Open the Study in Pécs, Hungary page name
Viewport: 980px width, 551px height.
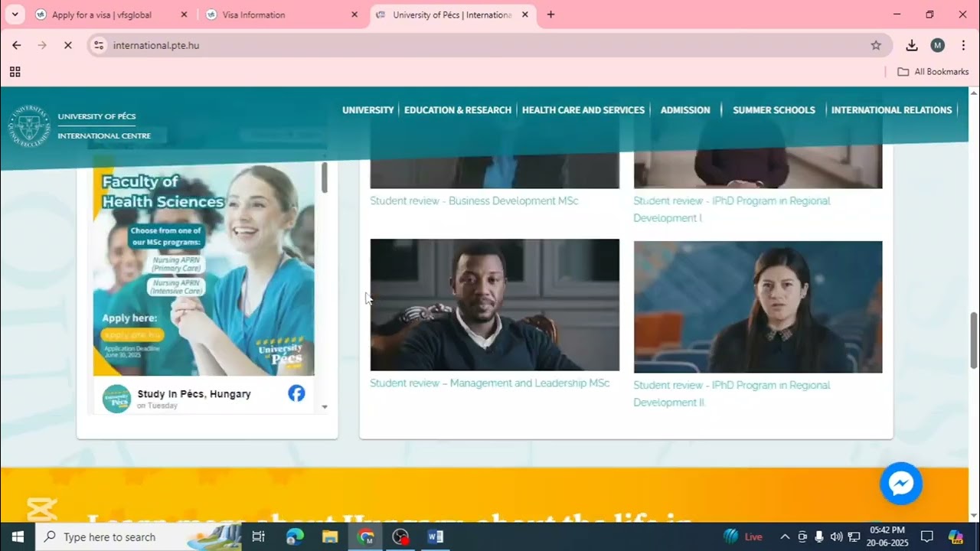[194, 394]
